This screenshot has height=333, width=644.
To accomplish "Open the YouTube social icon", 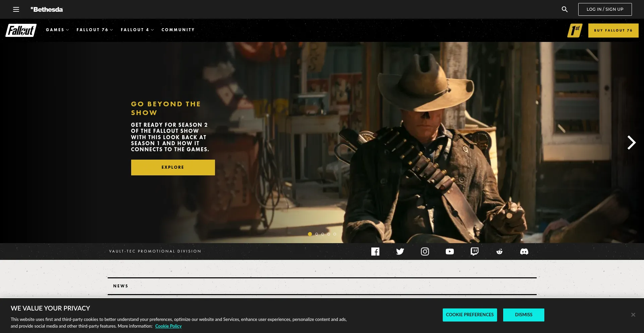I will (449, 252).
